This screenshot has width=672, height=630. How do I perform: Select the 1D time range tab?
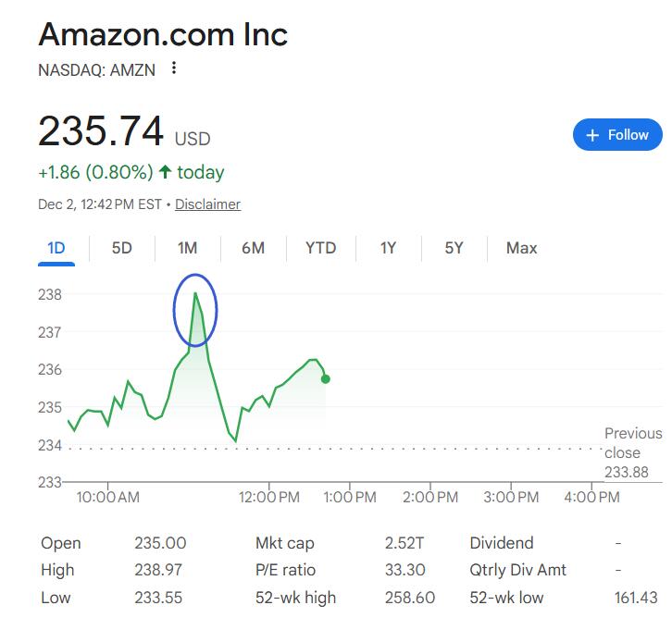point(56,248)
